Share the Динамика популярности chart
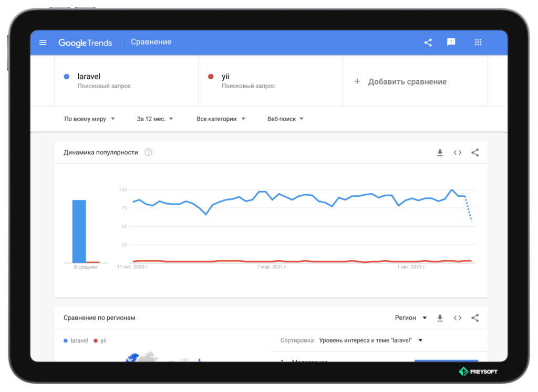The height and width of the screenshot is (392, 538). 475,153
